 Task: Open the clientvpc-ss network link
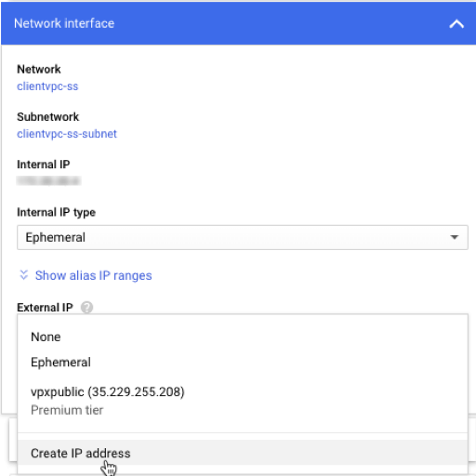[x=47, y=86]
